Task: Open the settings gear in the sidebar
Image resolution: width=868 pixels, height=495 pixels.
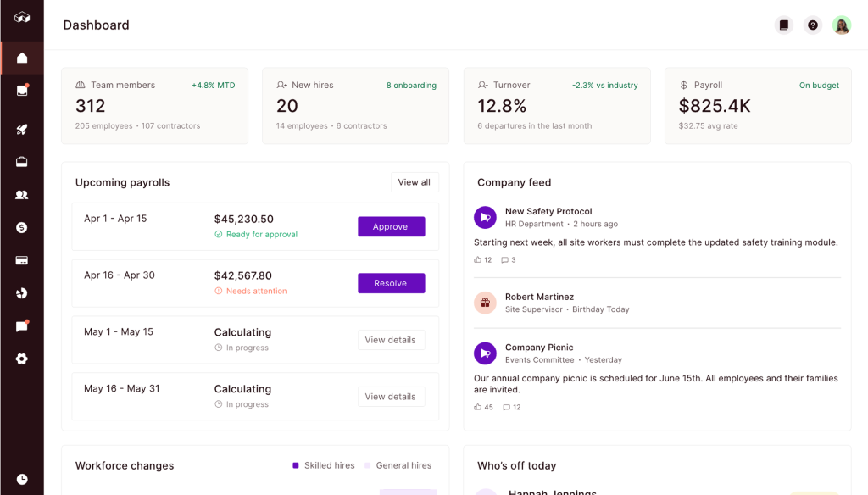Action: click(x=22, y=359)
